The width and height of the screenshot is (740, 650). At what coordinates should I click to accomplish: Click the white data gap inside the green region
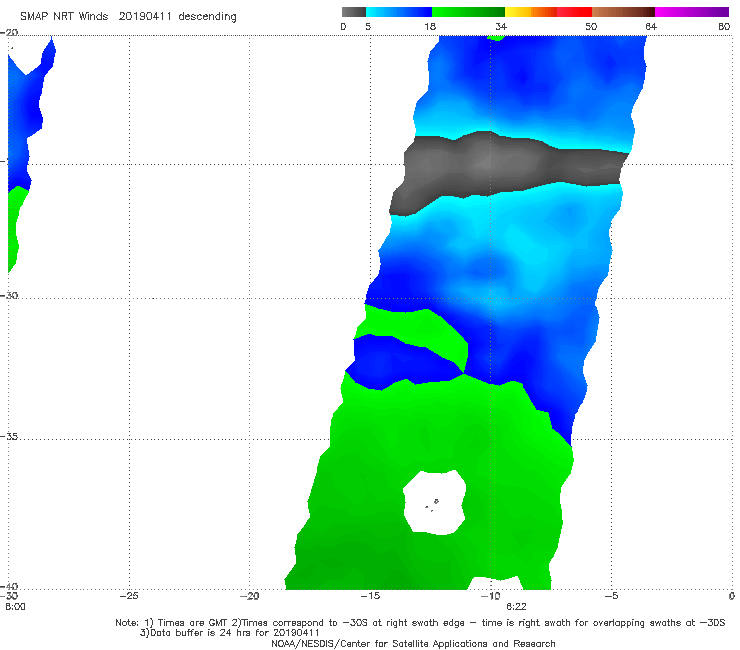(x=435, y=503)
